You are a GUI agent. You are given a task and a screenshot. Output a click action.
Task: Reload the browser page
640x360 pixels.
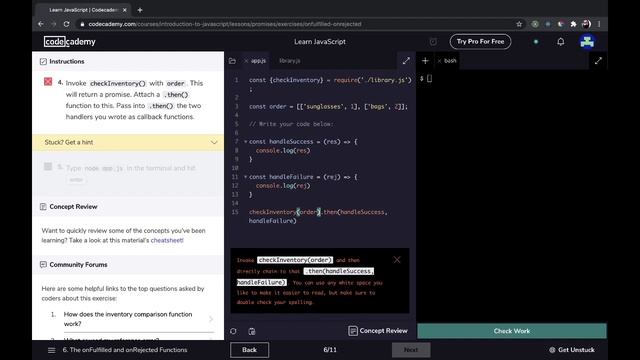pos(66,24)
